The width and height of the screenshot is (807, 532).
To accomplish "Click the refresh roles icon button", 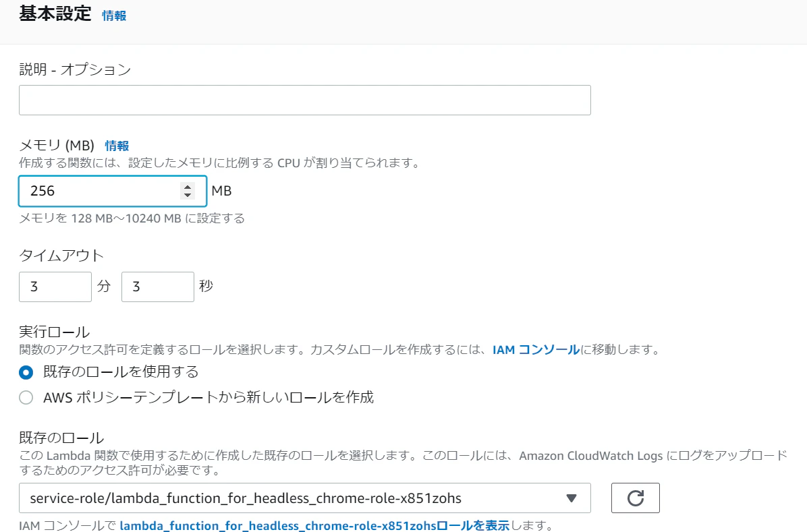I will click(635, 498).
